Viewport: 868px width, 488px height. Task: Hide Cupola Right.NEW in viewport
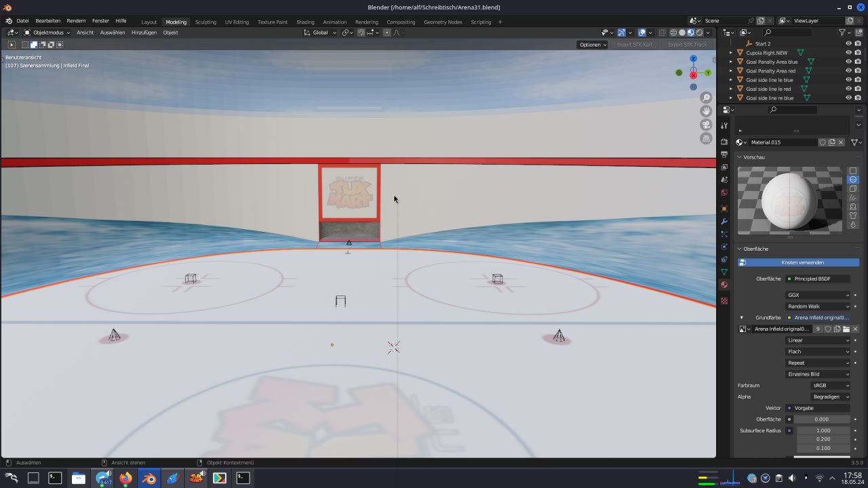coord(848,53)
